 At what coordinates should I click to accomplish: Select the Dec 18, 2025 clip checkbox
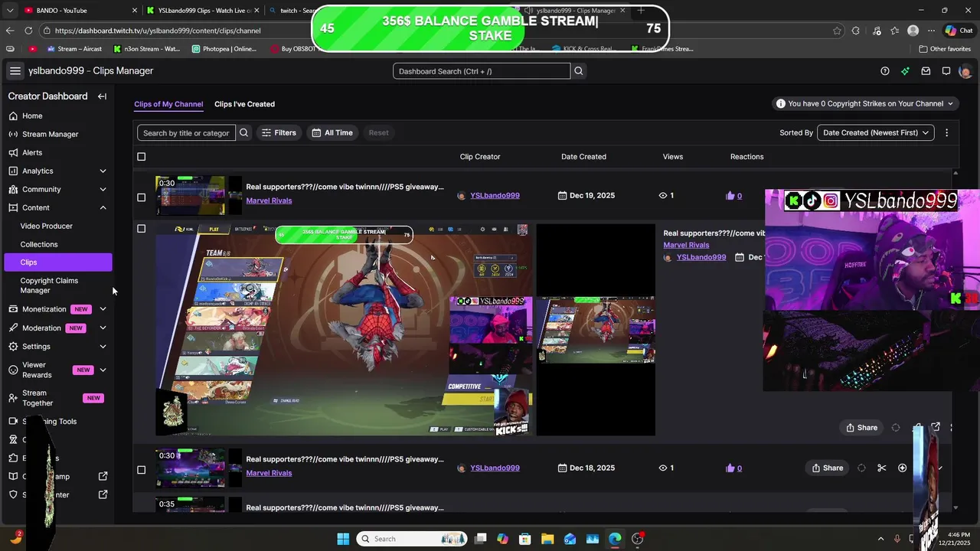(141, 470)
